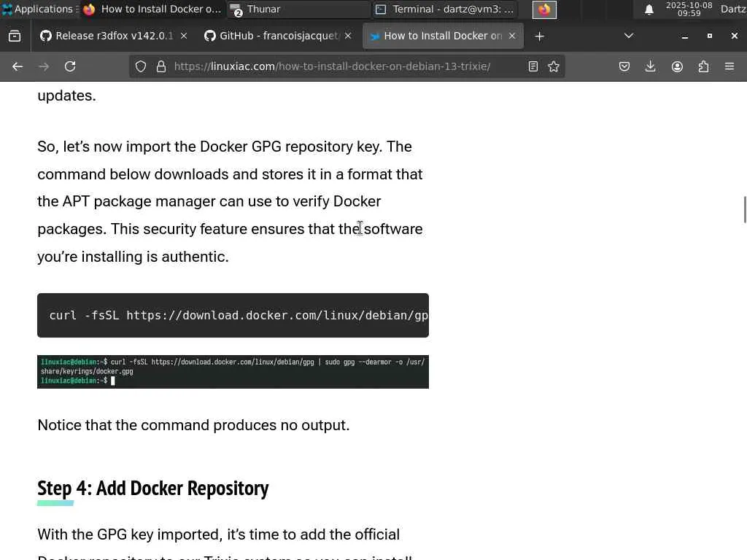Screen dimensions: 747x560
Task: Open the extensions puzzle icon
Action: 703,66
